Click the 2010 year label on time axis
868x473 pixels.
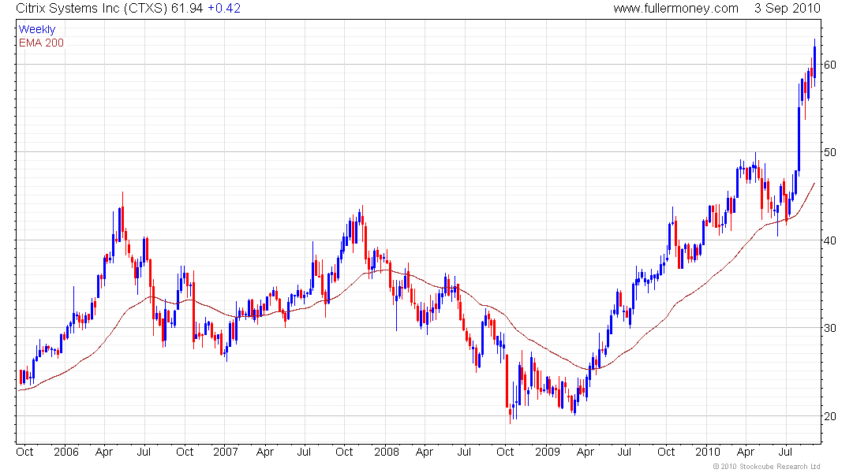pos(708,452)
